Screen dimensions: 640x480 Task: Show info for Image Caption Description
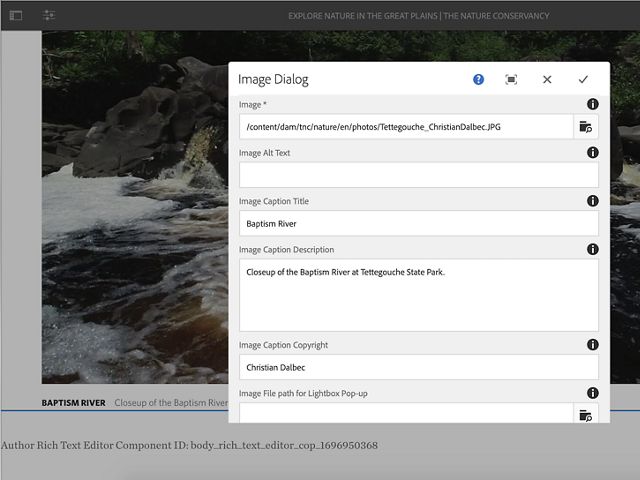click(592, 249)
